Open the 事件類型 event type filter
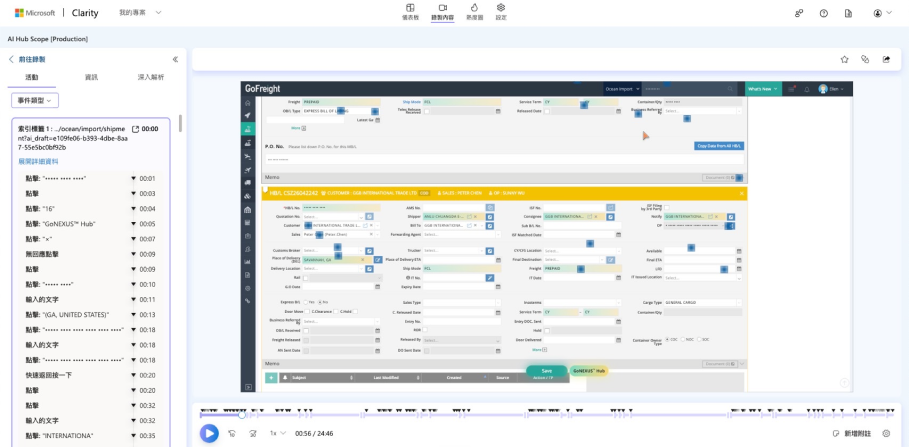 35,100
